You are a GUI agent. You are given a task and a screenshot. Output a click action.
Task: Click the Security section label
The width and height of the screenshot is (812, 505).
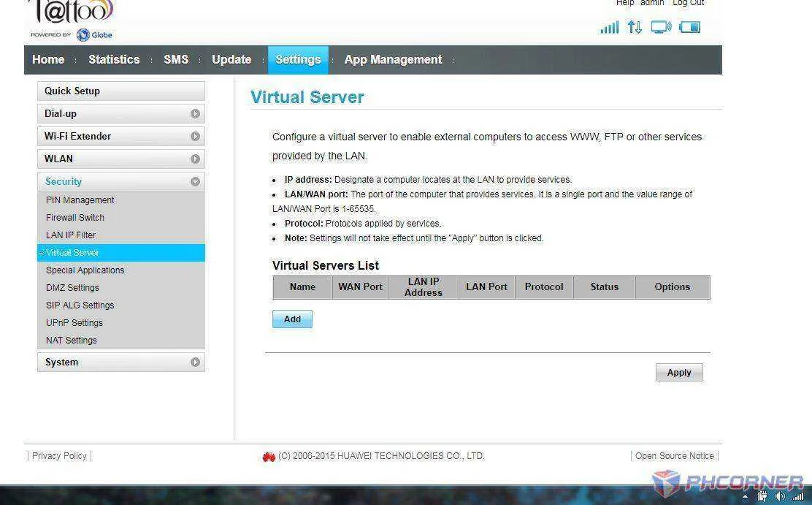pos(64,181)
